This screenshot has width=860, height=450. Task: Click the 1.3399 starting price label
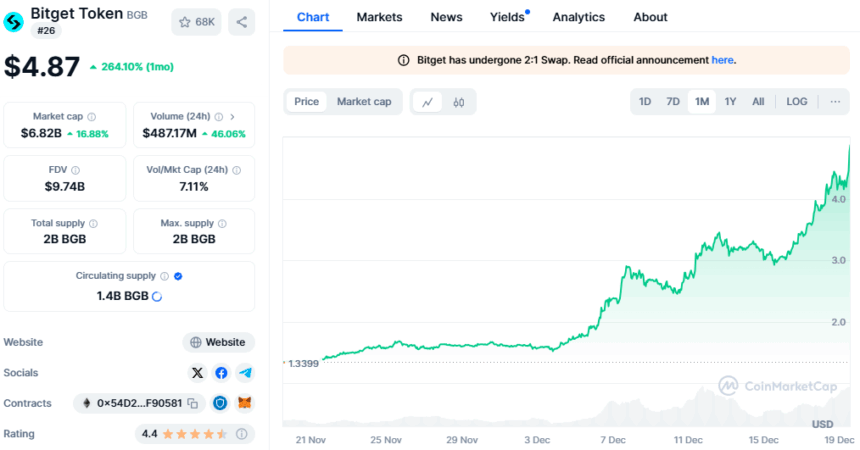coord(303,363)
